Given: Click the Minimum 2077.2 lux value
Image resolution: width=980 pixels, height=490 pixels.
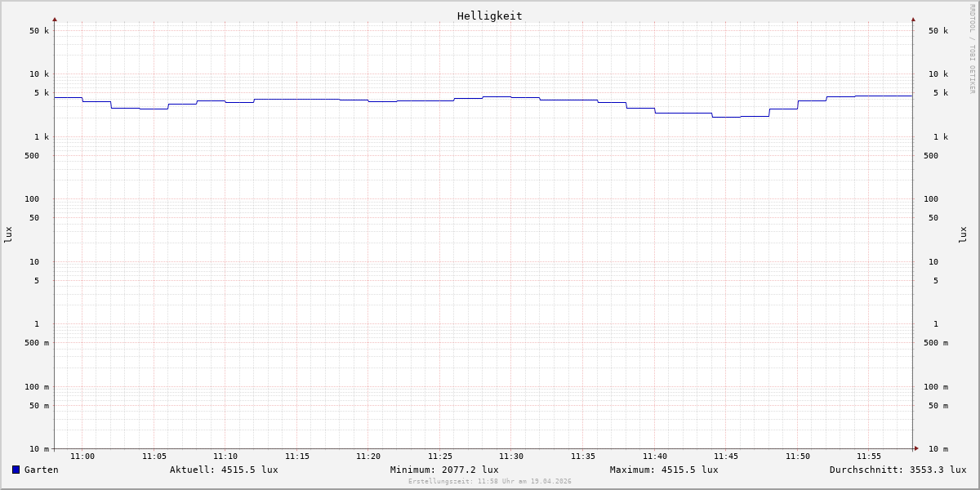Looking at the screenshot, I should 444,470.
